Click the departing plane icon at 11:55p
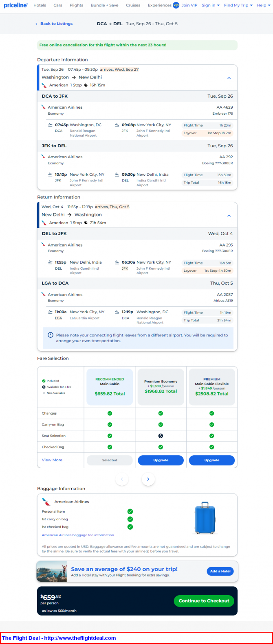 [51, 262]
